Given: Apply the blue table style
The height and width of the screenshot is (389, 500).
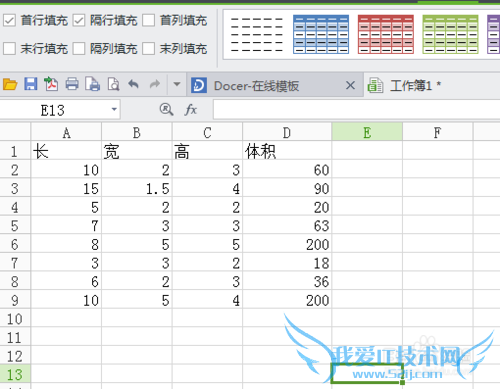Looking at the screenshot, I should (321, 34).
